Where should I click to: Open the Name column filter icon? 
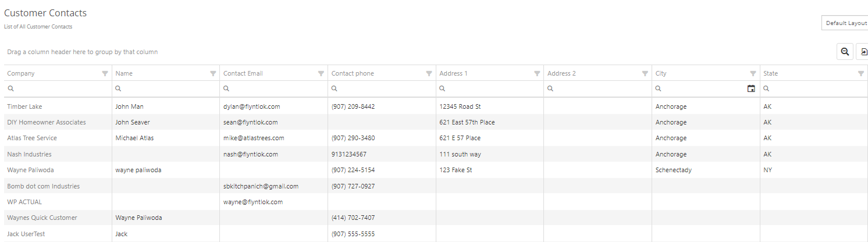point(213,73)
